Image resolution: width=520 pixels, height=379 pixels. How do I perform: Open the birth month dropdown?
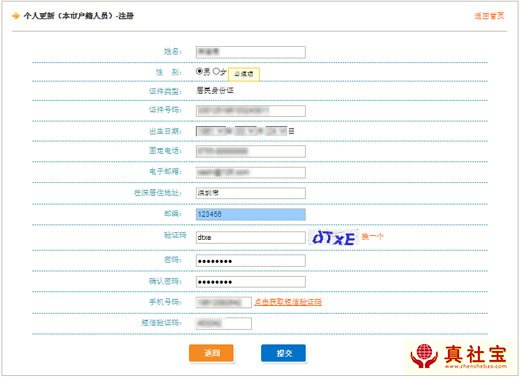click(245, 131)
